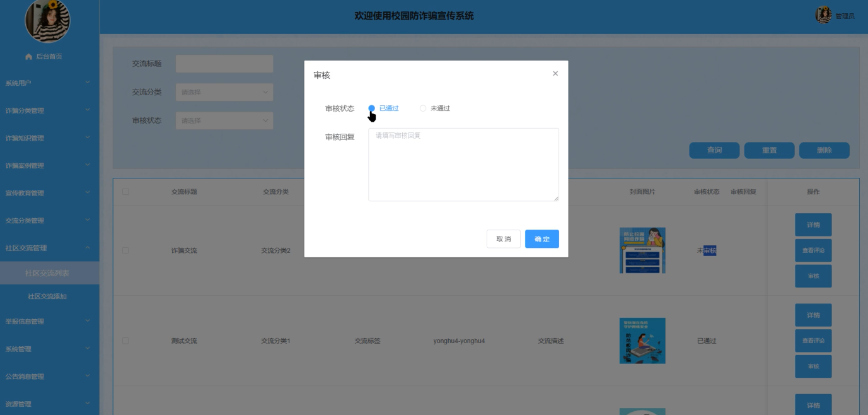Open the 交流分类 dropdown
Image resolution: width=868 pixels, height=415 pixels.
[x=224, y=92]
